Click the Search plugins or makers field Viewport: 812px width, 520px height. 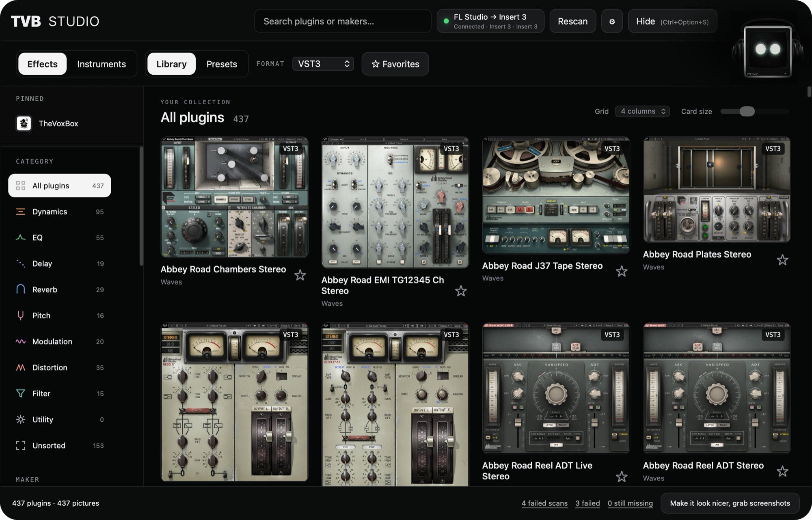343,21
